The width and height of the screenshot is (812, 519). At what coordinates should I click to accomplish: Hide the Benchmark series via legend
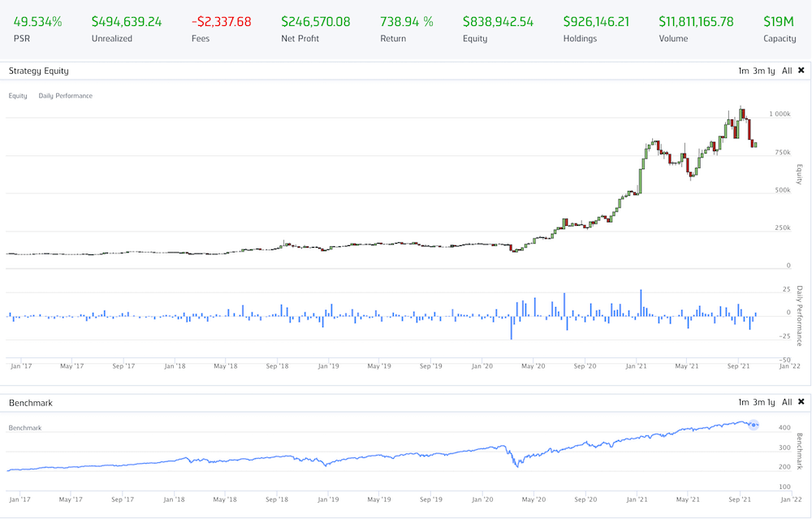tap(24, 427)
